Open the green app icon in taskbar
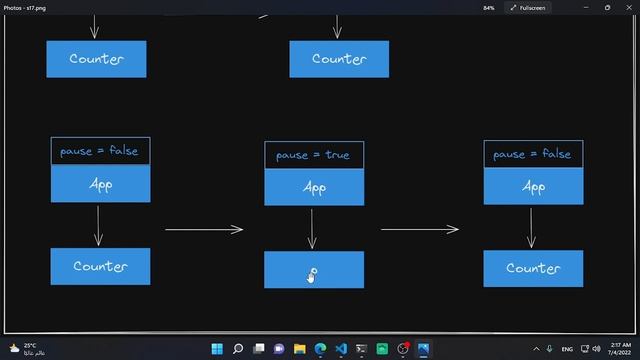This screenshot has width=640, height=360. pos(382,349)
